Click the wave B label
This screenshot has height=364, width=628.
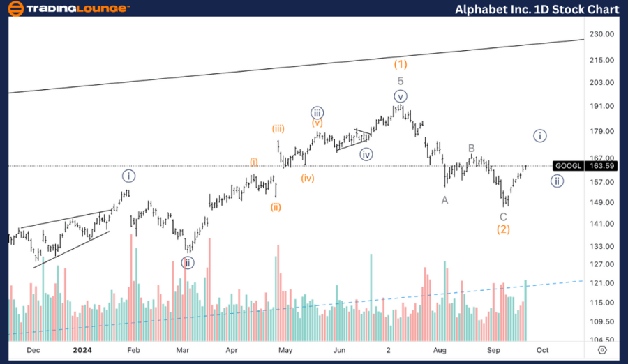[x=472, y=148]
